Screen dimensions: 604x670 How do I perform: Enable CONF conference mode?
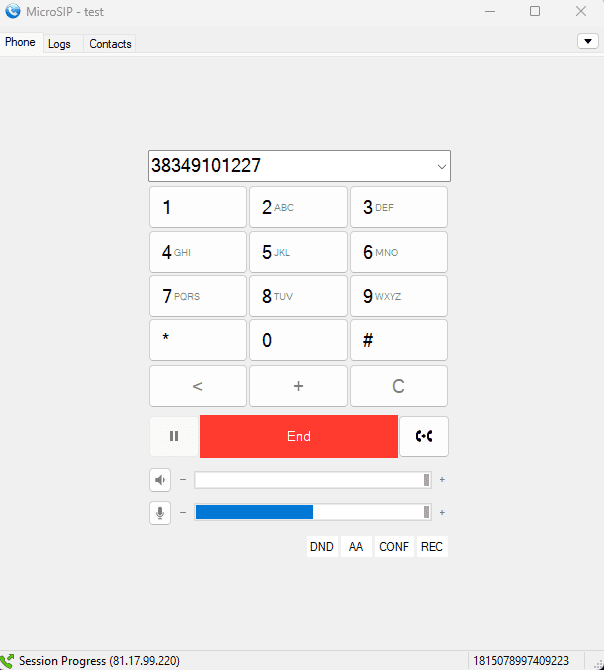click(x=394, y=547)
